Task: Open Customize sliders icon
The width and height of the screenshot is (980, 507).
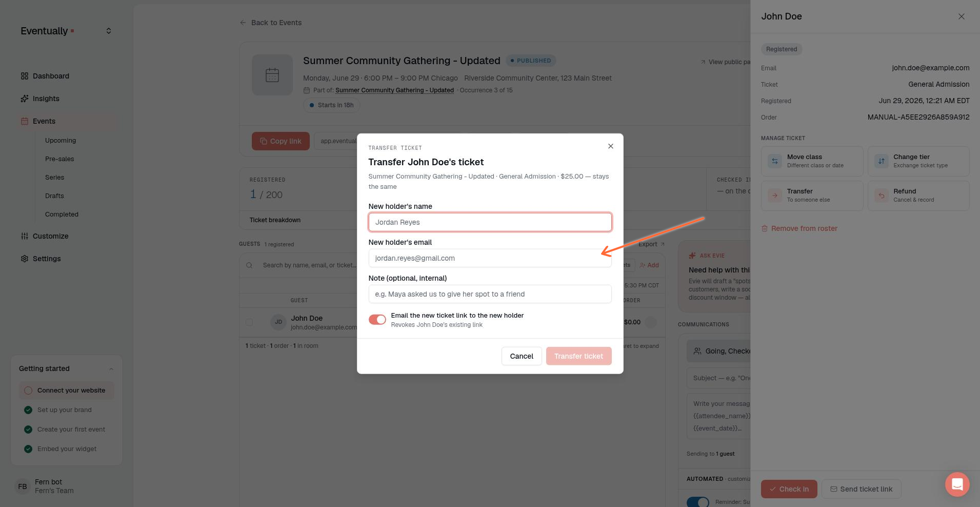Action: (25, 236)
